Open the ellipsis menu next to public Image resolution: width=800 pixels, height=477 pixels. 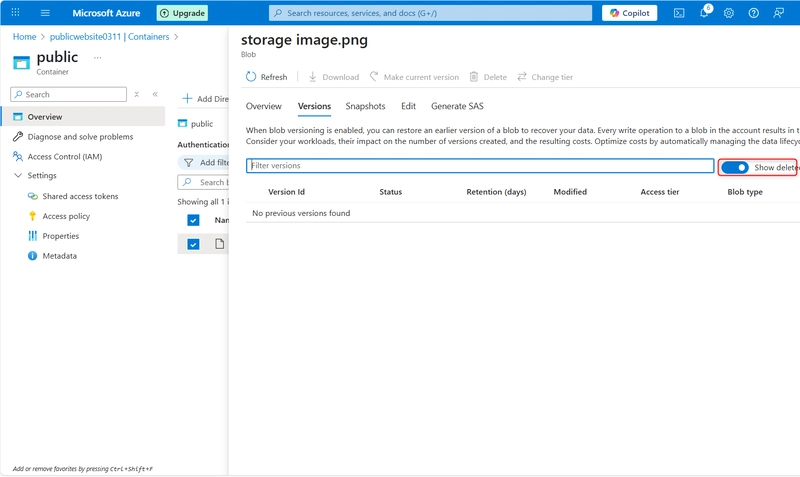pyautogui.click(x=98, y=58)
